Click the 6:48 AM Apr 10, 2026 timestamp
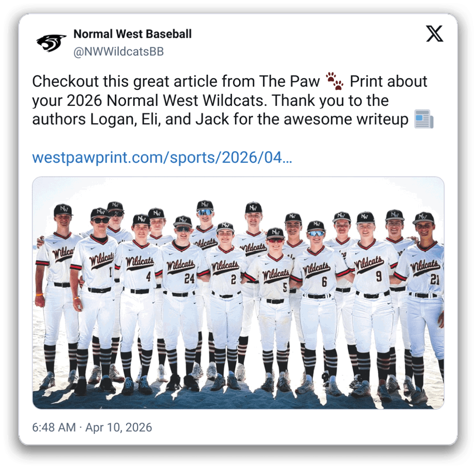476x469 pixels. pyautogui.click(x=92, y=427)
